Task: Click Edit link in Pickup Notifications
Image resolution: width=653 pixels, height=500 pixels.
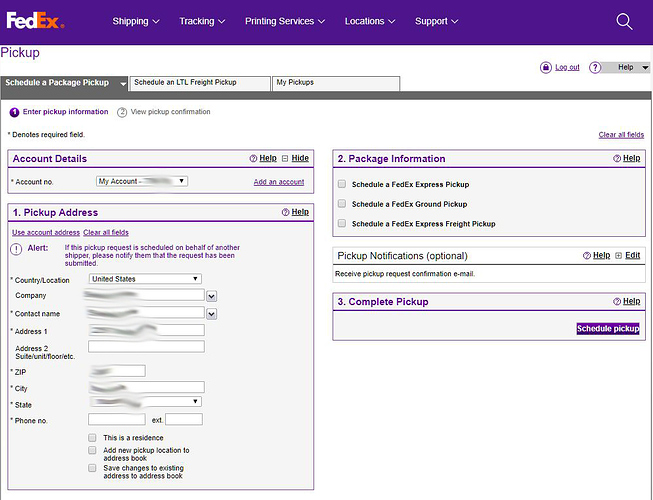Action: click(x=632, y=255)
